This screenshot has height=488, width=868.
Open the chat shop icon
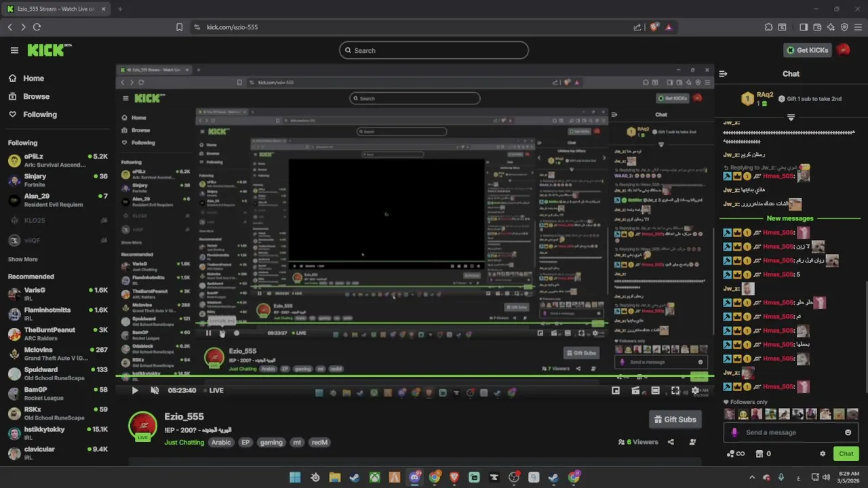[x=759, y=453]
